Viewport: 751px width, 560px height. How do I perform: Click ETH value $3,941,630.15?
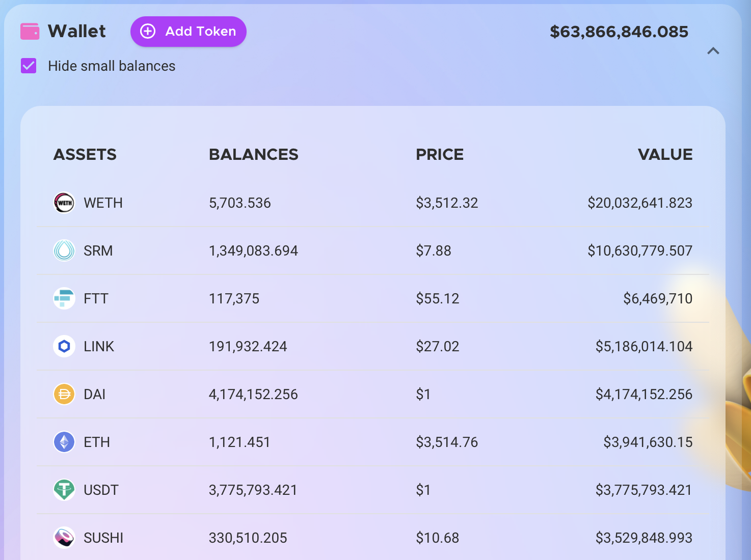pos(648,442)
